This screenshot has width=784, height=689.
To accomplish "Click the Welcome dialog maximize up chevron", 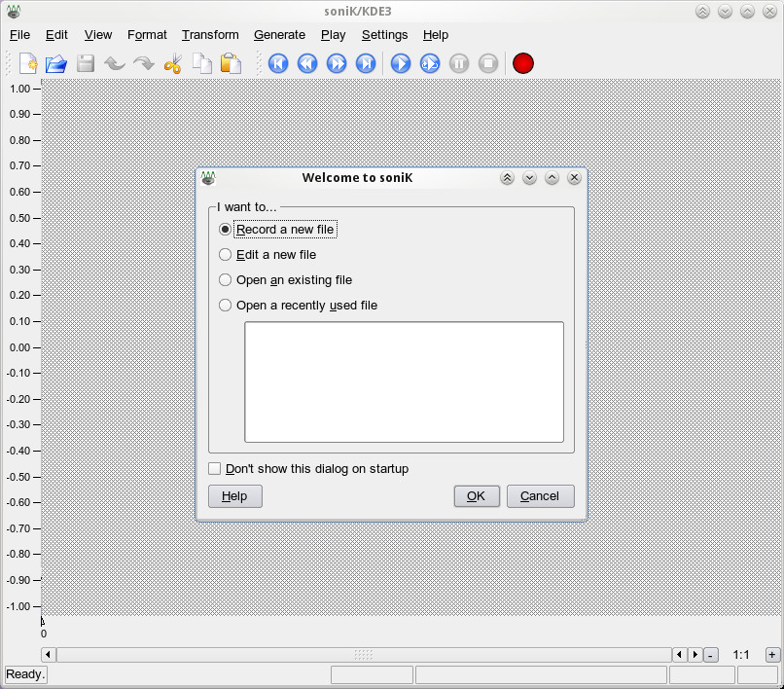I will pyautogui.click(x=552, y=178).
